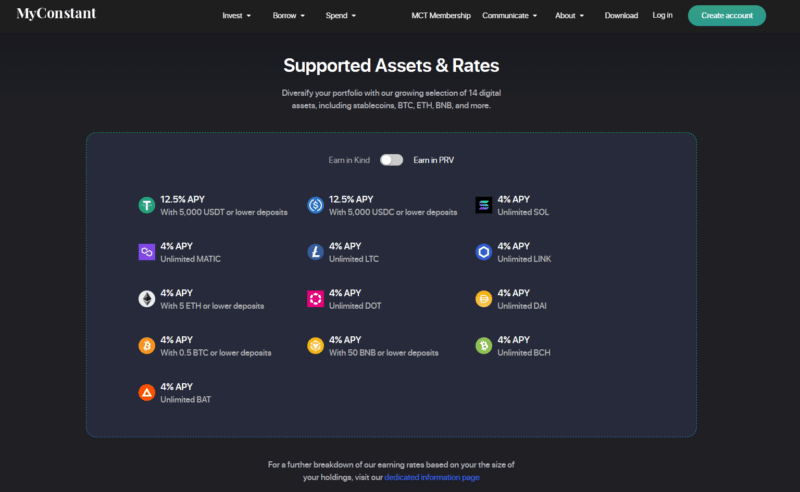Viewport: 800px width, 492px height.
Task: Toggle the Earn in Kind/PRV switch
Action: (x=391, y=160)
